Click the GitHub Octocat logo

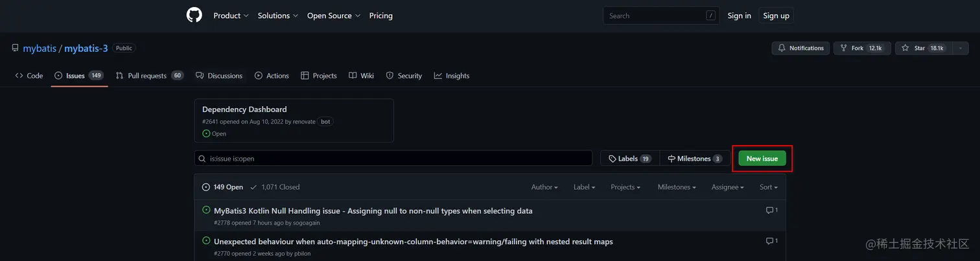click(x=194, y=16)
